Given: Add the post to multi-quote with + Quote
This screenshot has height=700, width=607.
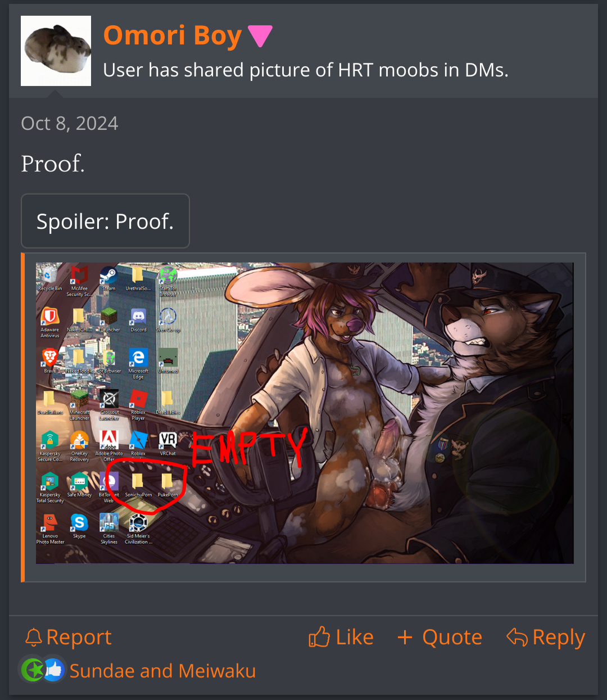Looking at the screenshot, I should [440, 637].
